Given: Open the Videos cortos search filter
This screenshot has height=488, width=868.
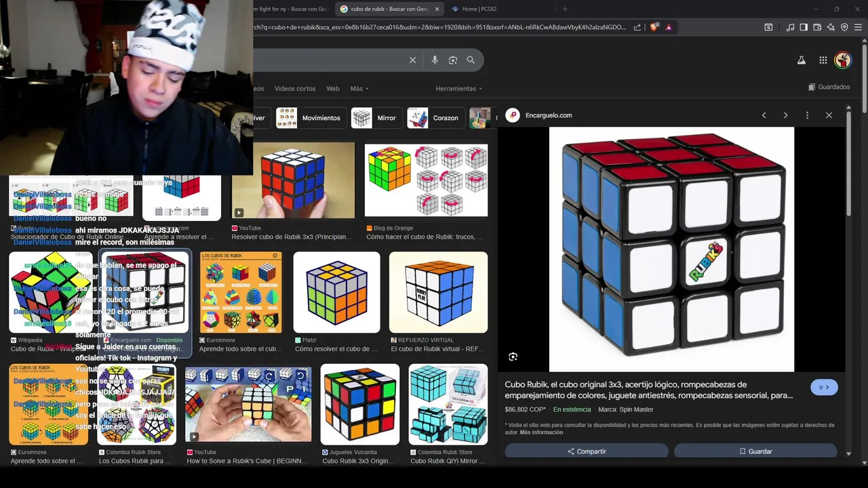Looking at the screenshot, I should coord(295,89).
